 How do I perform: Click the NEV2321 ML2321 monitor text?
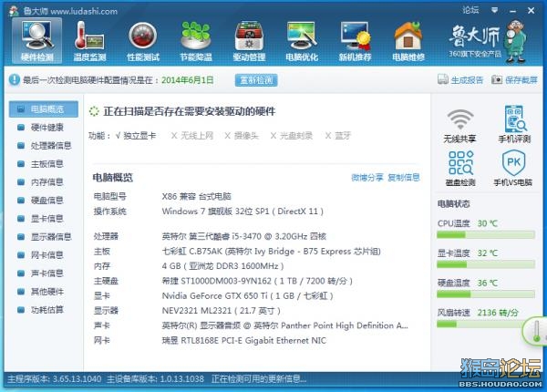(222, 310)
